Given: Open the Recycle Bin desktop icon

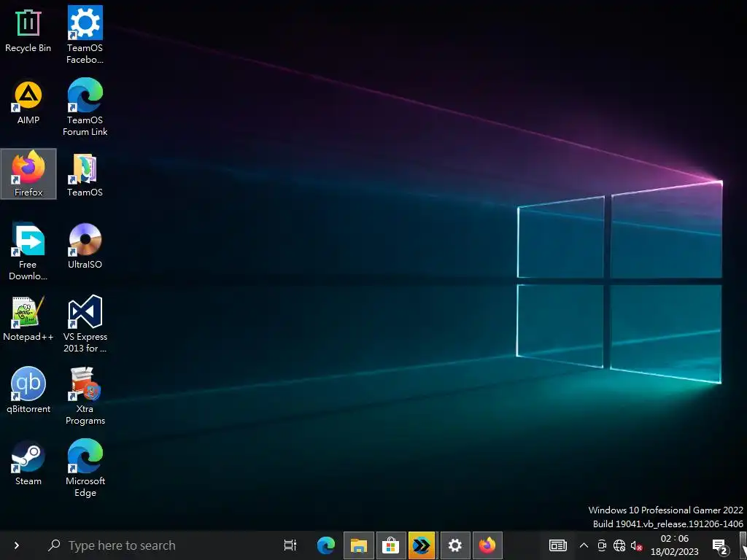Looking at the screenshot, I should (28, 31).
